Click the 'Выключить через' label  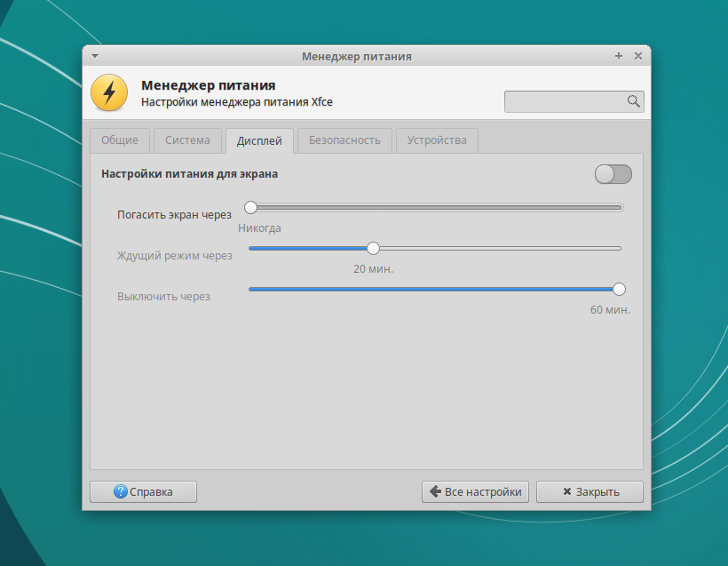coord(163,297)
